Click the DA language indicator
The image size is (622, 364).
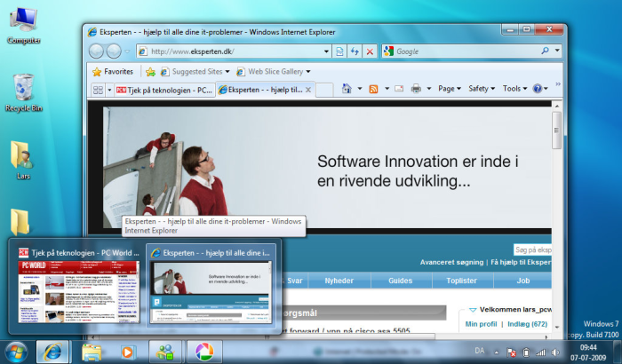coord(480,351)
